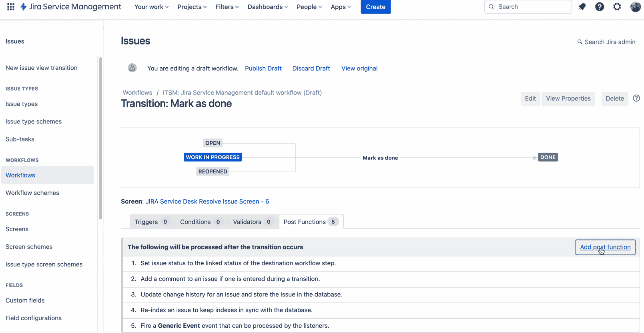Open the Workflows breadcrumb link
This screenshot has width=644, height=333.
tap(137, 93)
